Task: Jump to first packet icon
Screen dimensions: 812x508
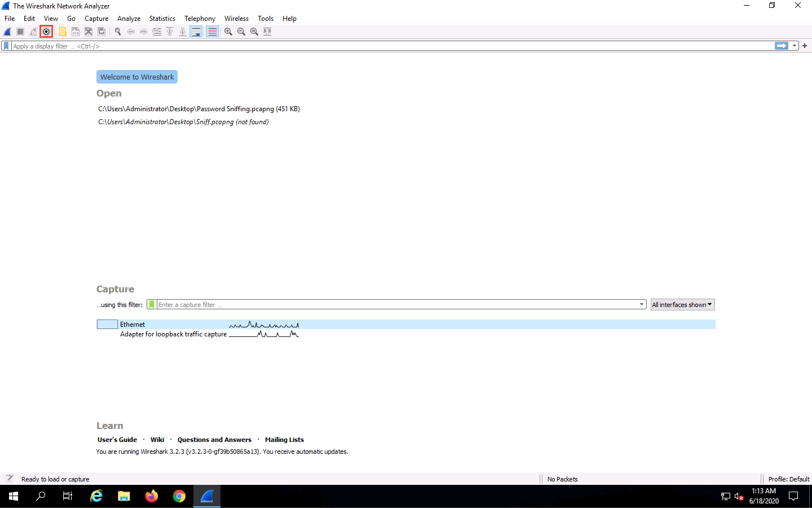Action: point(170,32)
